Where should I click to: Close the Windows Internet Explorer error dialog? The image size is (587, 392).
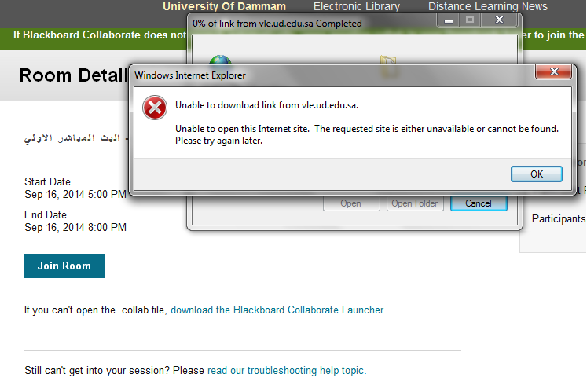click(552, 73)
